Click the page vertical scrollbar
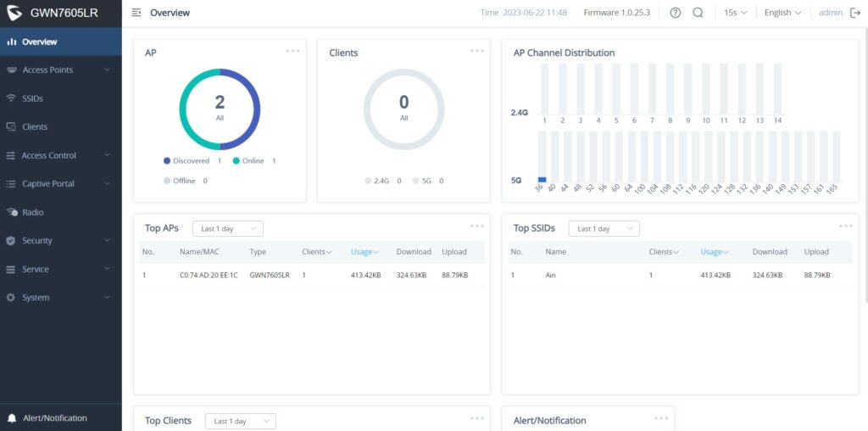Viewport: 868px width, 431px height. pyautogui.click(x=865, y=166)
